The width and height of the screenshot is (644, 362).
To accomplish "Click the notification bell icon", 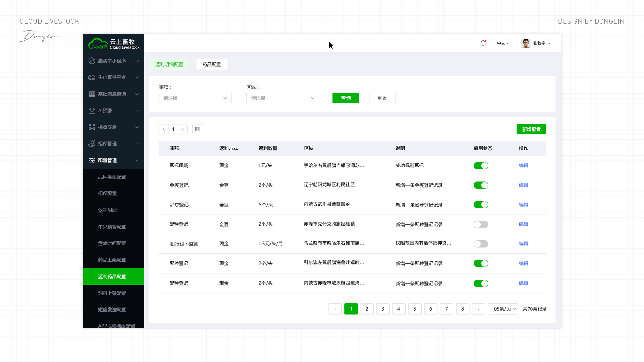I will 483,43.
